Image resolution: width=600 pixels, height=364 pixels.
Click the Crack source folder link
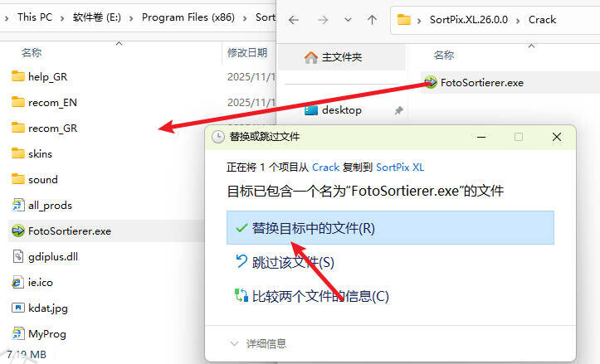click(325, 167)
